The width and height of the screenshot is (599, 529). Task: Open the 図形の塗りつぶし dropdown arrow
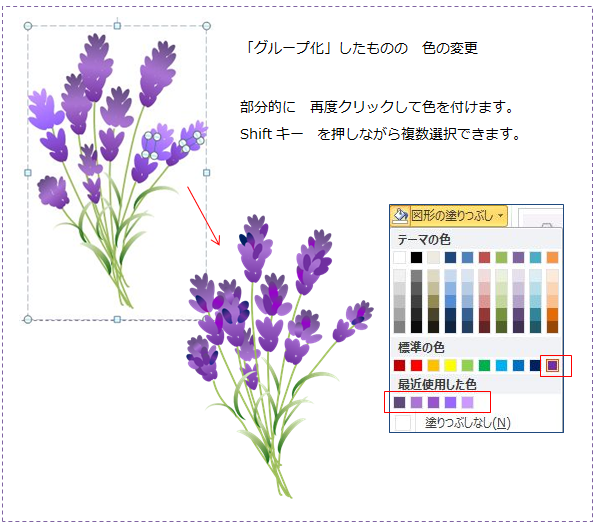500,216
